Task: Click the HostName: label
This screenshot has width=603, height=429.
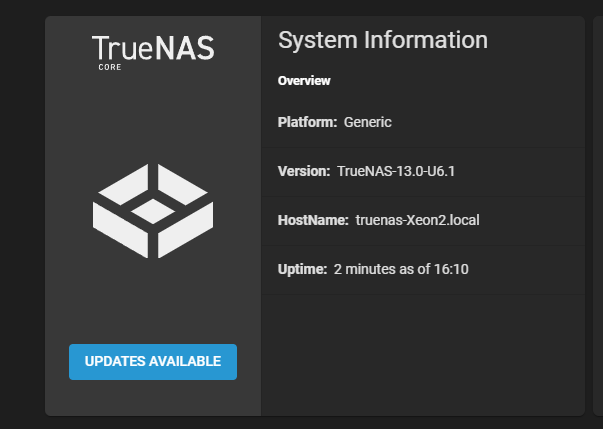Action: [x=313, y=220]
